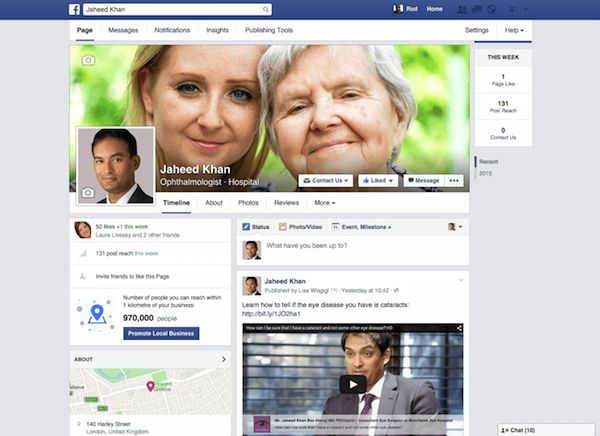Open the Chat (10) bar
Viewport: 600px width, 436px height.
coord(522,429)
